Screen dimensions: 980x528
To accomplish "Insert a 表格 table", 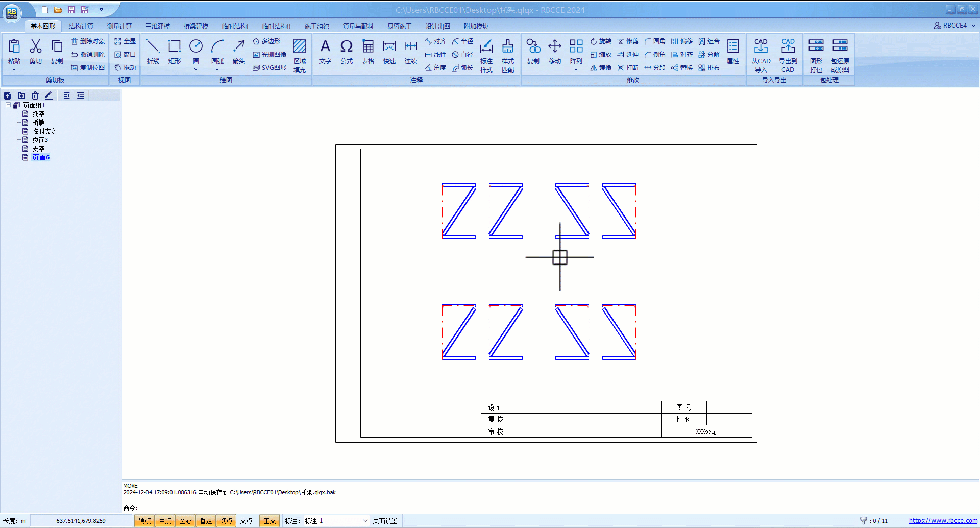I will coord(368,47).
